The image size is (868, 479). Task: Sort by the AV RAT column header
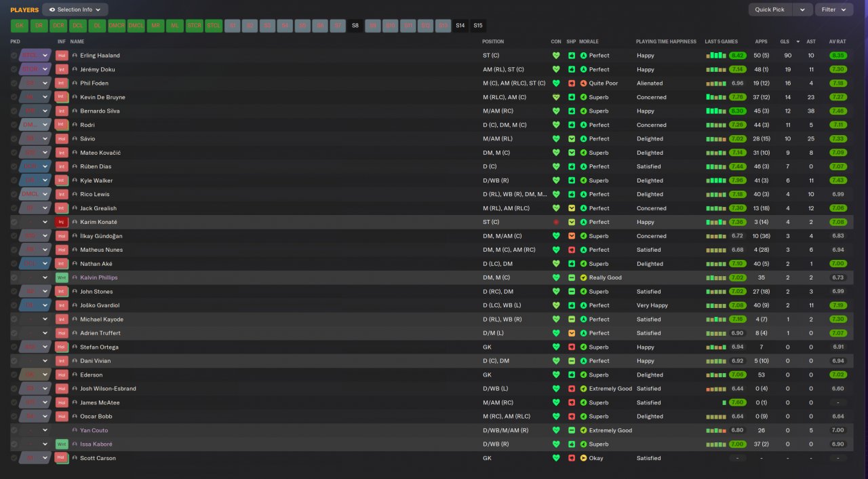pyautogui.click(x=837, y=41)
